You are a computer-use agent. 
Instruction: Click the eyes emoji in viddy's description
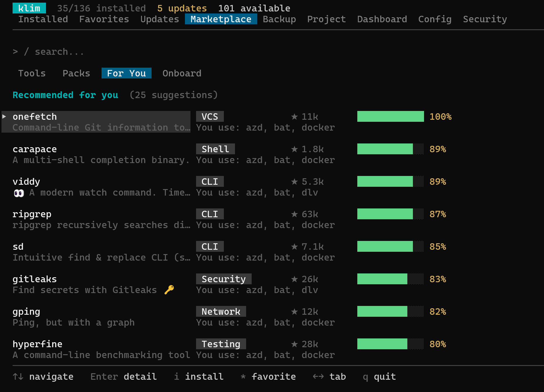click(19, 193)
